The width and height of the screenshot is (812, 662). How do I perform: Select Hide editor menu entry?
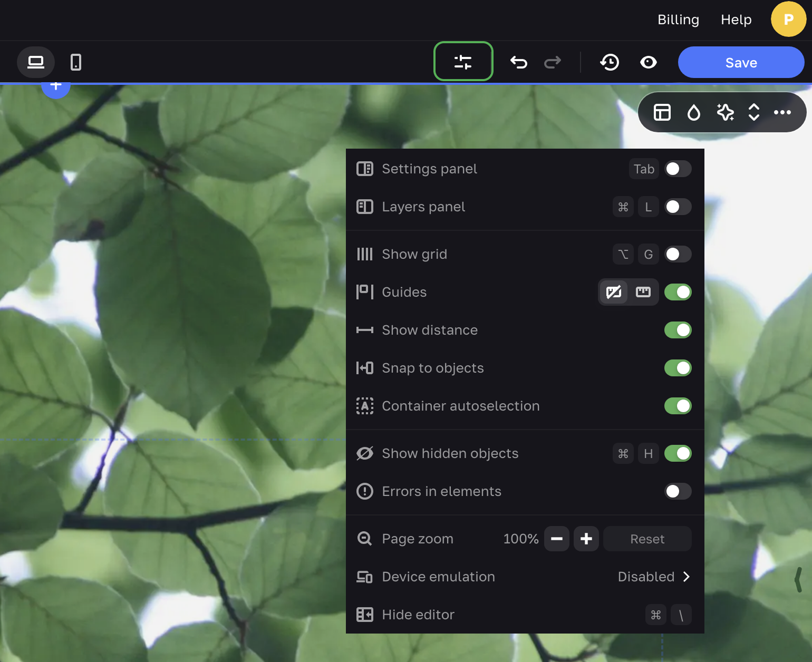[418, 615]
